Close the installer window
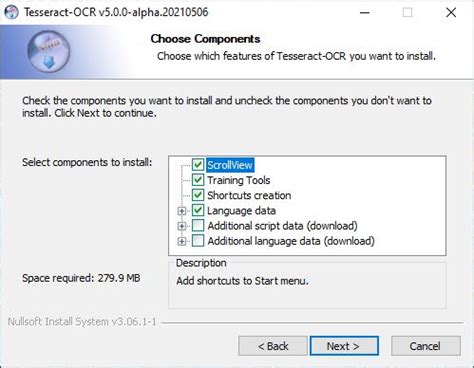Image resolution: width=474 pixels, height=368 pixels. tap(451, 13)
